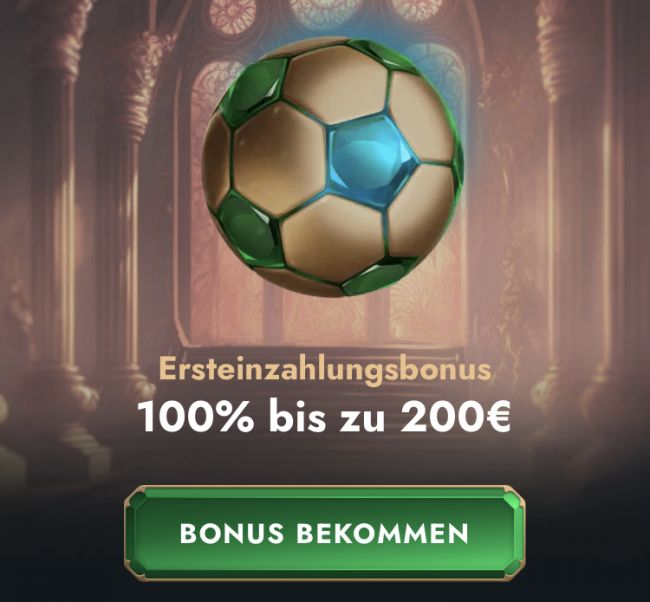Select the green gem panel at ball's lower left
This screenshot has width=650, height=602.
(x=250, y=229)
